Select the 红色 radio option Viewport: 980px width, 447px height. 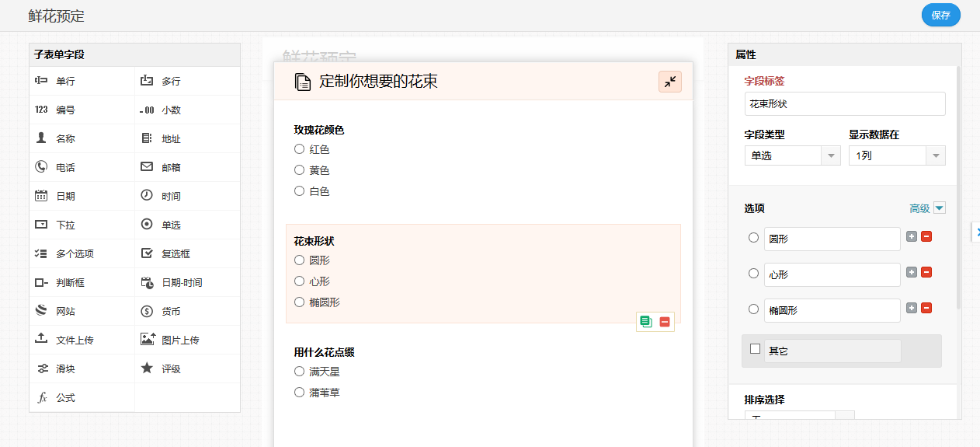pos(299,149)
